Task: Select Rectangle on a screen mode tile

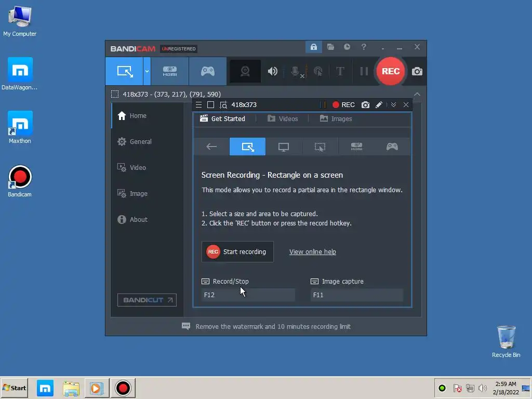Action: tap(247, 147)
